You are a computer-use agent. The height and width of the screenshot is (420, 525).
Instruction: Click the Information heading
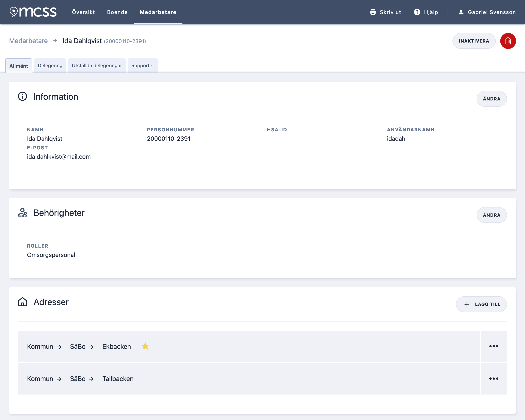tap(56, 97)
